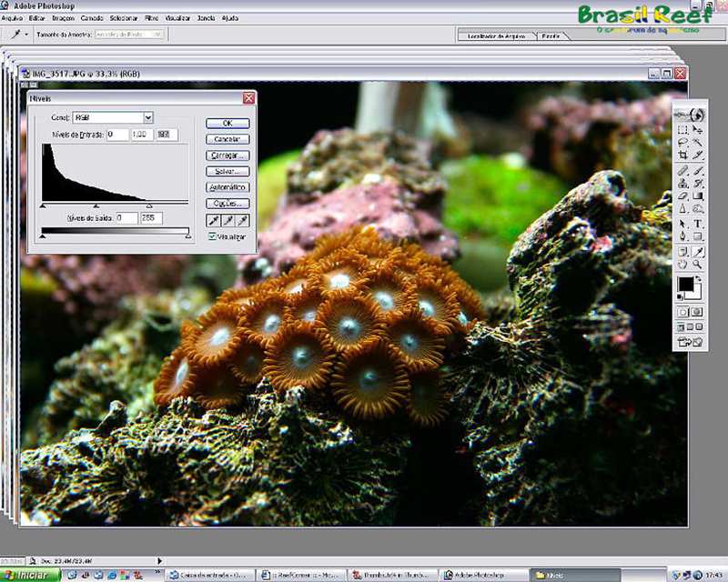Select the Type tool
The width and height of the screenshot is (728, 582).
698,223
